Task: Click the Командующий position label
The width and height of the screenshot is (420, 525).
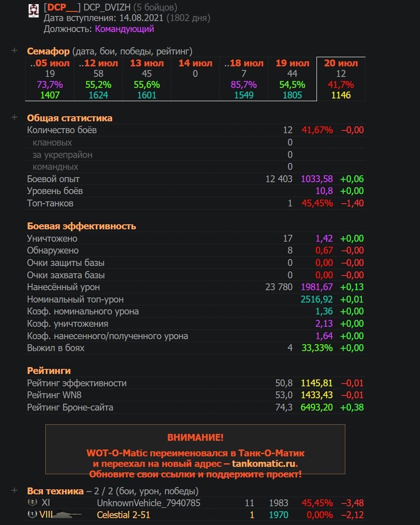Action: (x=124, y=29)
